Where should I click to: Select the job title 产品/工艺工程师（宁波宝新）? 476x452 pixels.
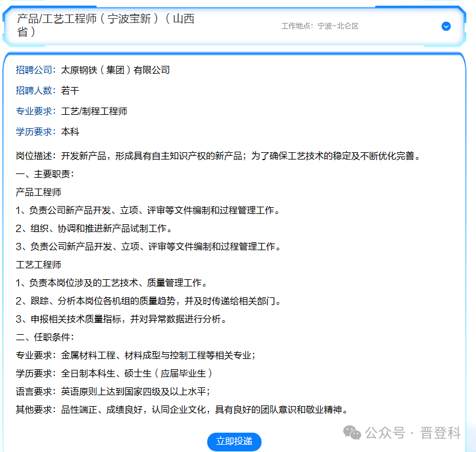[x=106, y=25]
